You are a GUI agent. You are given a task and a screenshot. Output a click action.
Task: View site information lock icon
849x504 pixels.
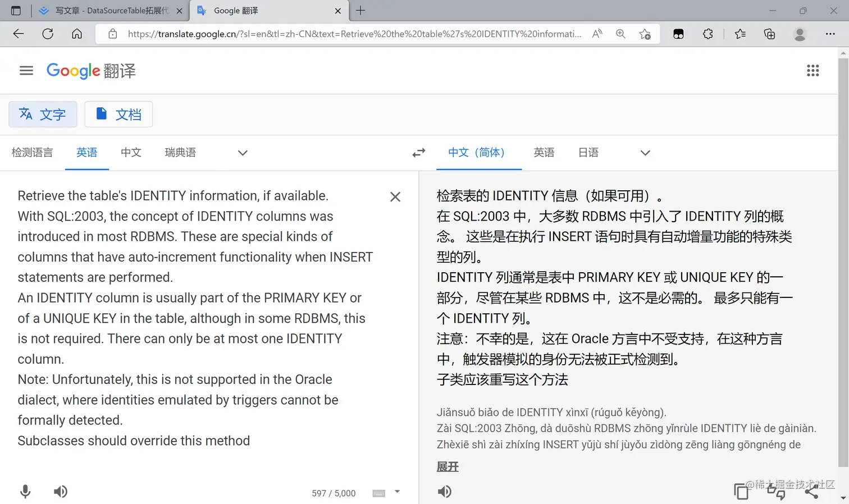(113, 34)
